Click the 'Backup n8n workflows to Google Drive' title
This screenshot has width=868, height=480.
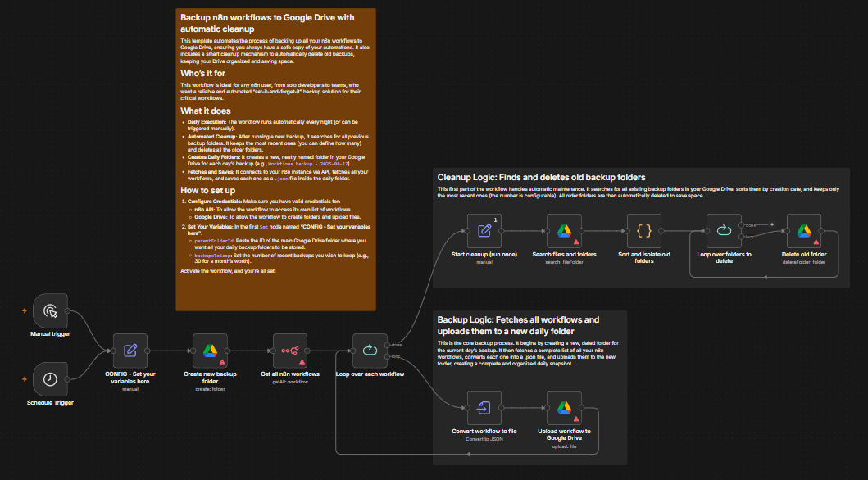coord(267,23)
